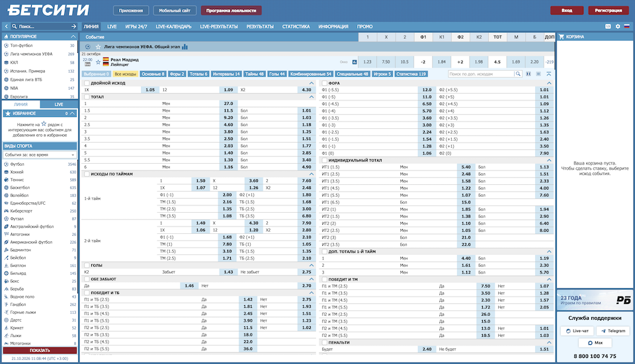Viewport: 635px width, 364px height.
Task: Collapse the Победит и ТМ section
Action: (549, 279)
